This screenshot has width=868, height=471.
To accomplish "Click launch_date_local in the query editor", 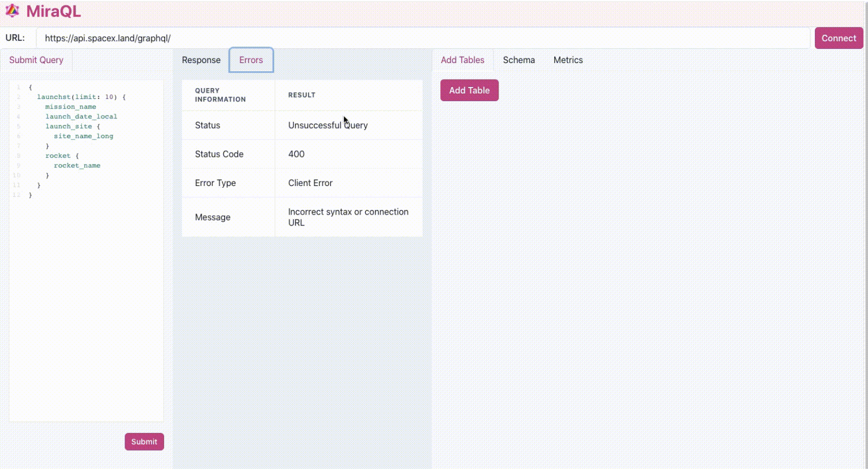I will [81, 117].
